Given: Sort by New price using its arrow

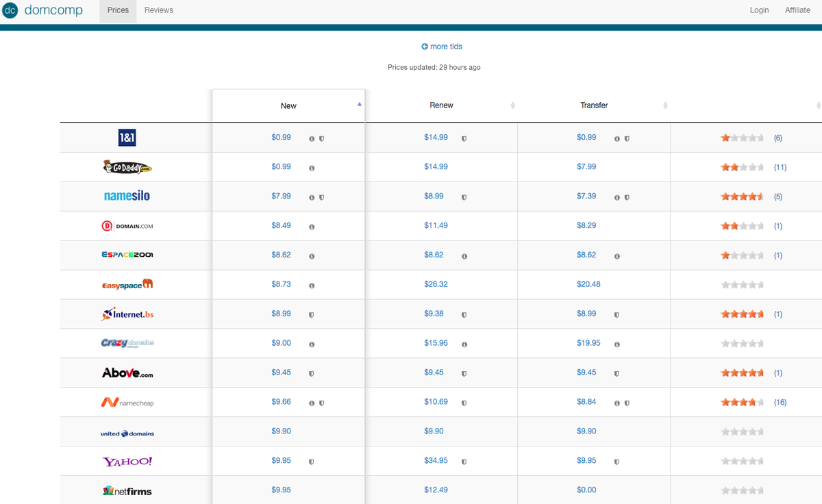Looking at the screenshot, I should click(x=360, y=104).
